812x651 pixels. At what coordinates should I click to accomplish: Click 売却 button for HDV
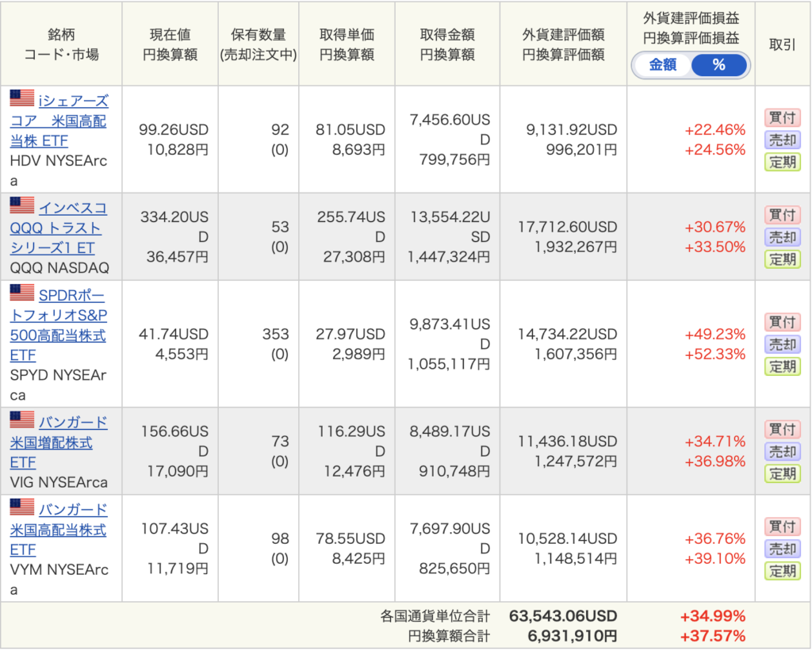(783, 140)
